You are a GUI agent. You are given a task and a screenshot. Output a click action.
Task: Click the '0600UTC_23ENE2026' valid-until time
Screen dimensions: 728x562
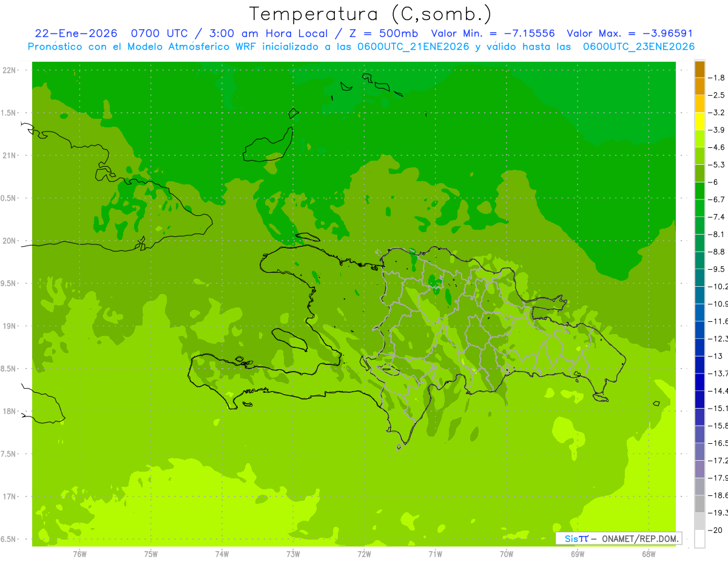[639, 47]
